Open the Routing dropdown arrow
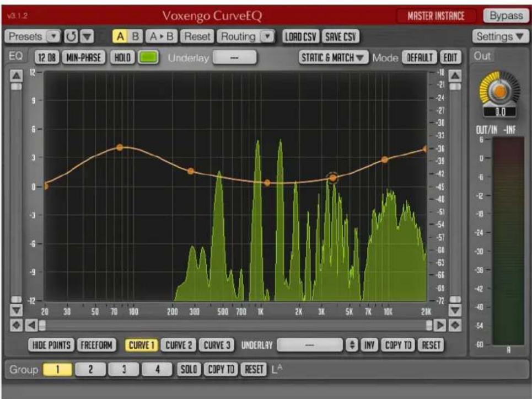The image size is (532, 399). [x=268, y=36]
